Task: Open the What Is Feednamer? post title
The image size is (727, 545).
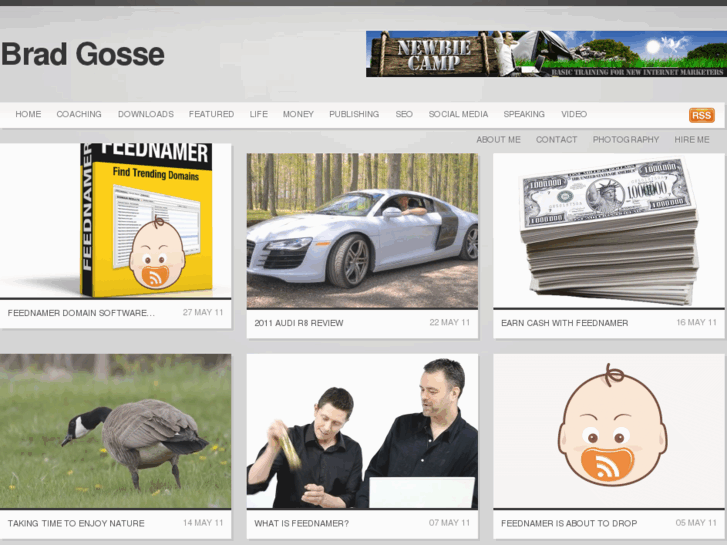Action: 301,523
